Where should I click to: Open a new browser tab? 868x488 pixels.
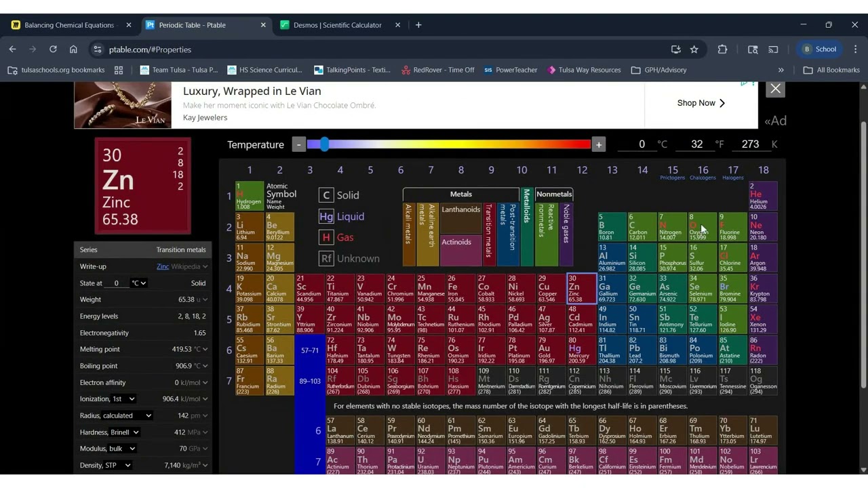click(x=418, y=25)
